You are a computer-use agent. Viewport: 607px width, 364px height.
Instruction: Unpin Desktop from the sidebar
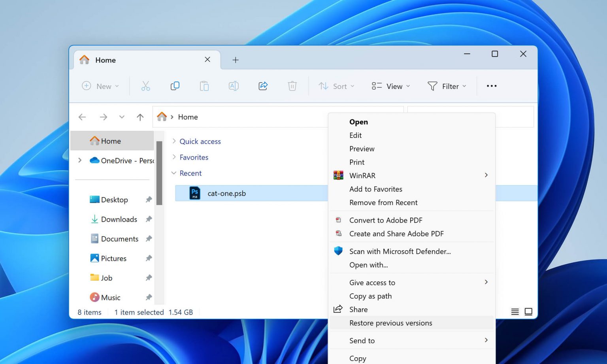[149, 200]
